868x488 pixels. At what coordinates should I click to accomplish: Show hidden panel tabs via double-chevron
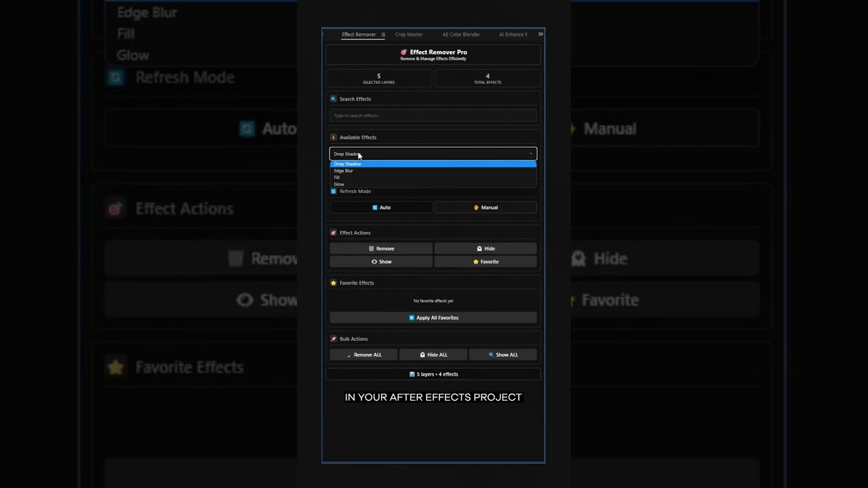(x=540, y=34)
